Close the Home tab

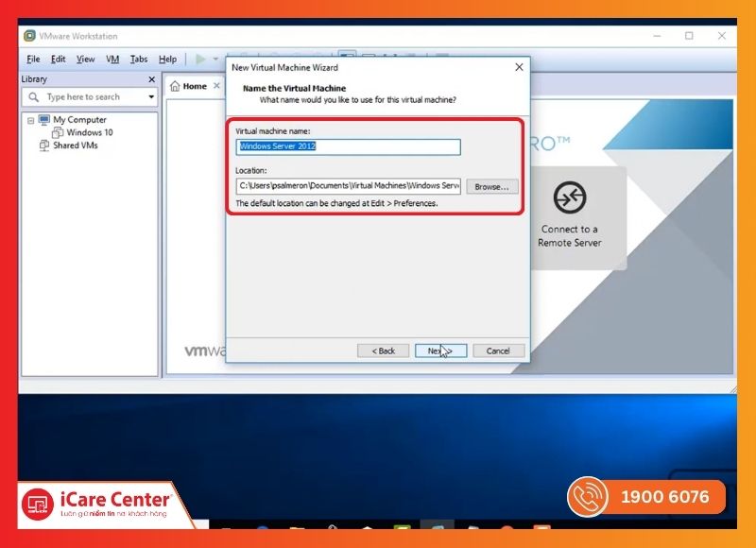(x=216, y=86)
